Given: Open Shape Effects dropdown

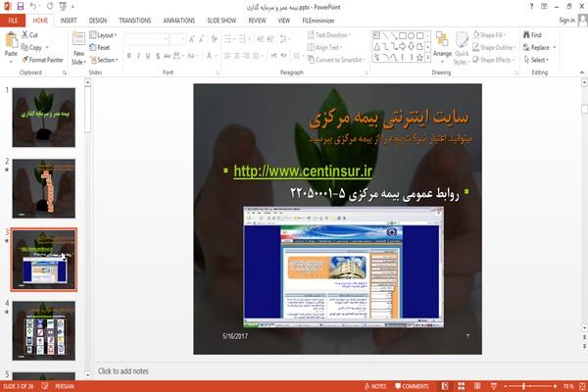Looking at the screenshot, I should [x=494, y=60].
